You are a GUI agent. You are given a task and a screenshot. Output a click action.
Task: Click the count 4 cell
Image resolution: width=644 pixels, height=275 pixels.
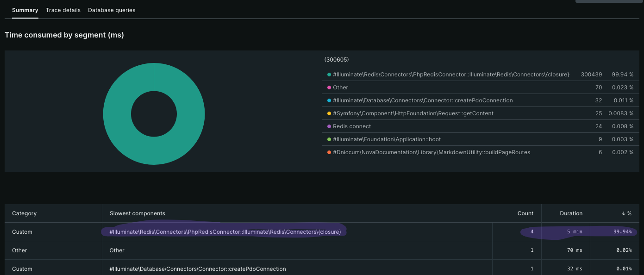click(532, 231)
